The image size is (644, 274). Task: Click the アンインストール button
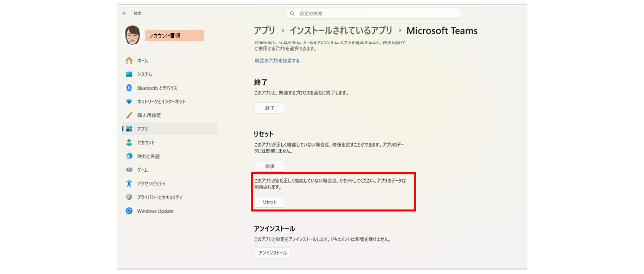point(272,253)
